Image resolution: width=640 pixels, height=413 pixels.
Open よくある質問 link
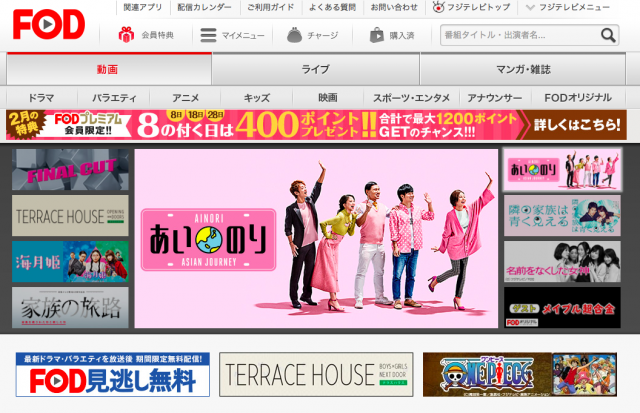(332, 7)
